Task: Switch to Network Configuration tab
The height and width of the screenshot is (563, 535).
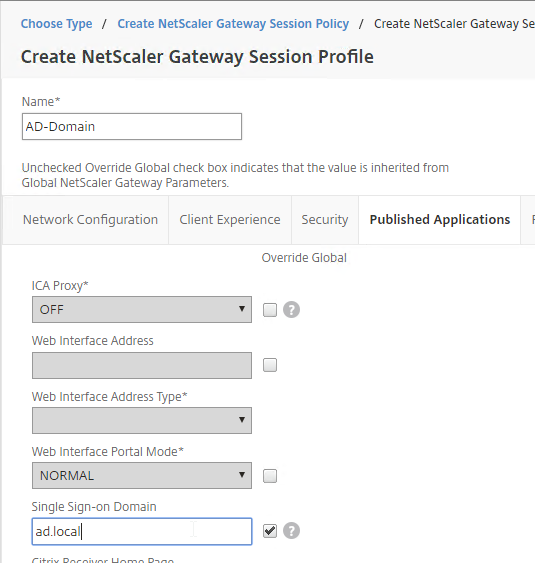Action: tap(90, 220)
